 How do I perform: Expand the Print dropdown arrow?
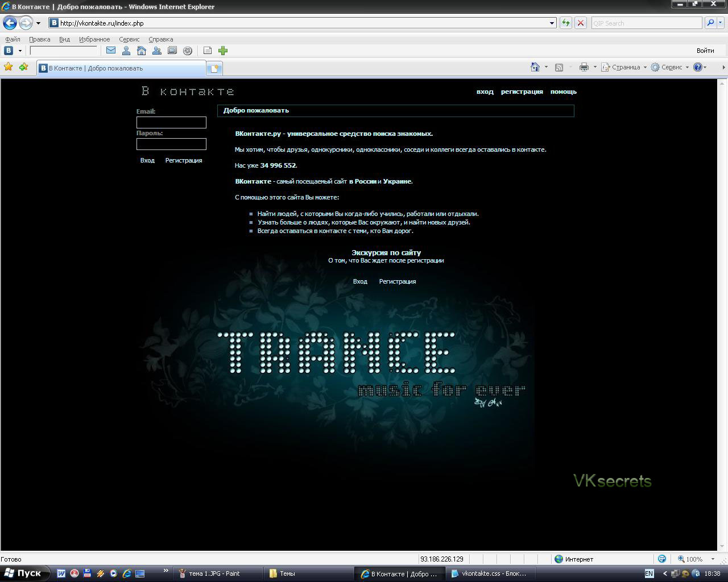595,67
